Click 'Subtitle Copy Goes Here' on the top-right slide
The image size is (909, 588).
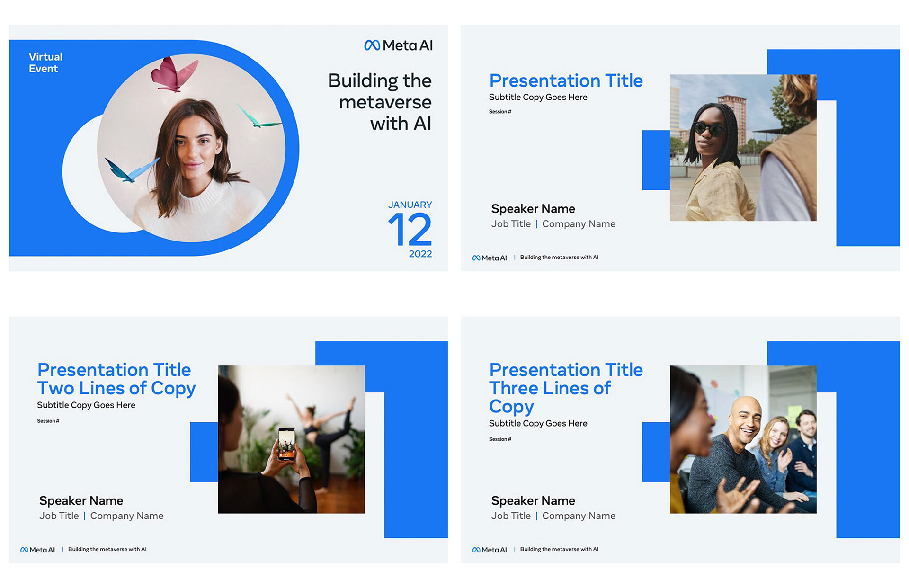[x=538, y=97]
